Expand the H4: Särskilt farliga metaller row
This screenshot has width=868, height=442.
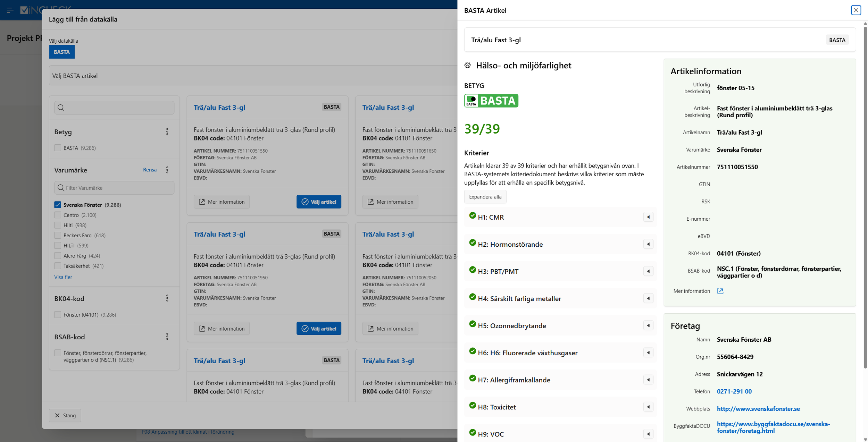click(x=648, y=298)
